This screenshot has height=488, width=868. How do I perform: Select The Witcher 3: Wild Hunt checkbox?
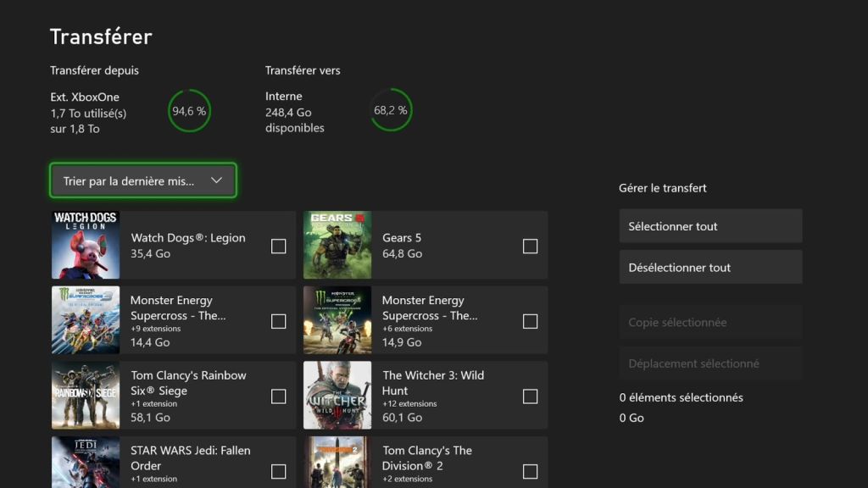pyautogui.click(x=530, y=396)
